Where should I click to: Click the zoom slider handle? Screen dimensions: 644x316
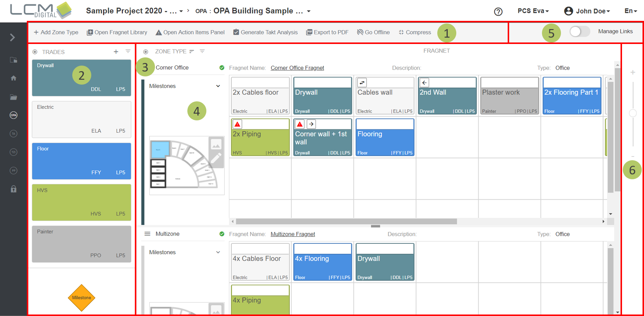[632, 113]
